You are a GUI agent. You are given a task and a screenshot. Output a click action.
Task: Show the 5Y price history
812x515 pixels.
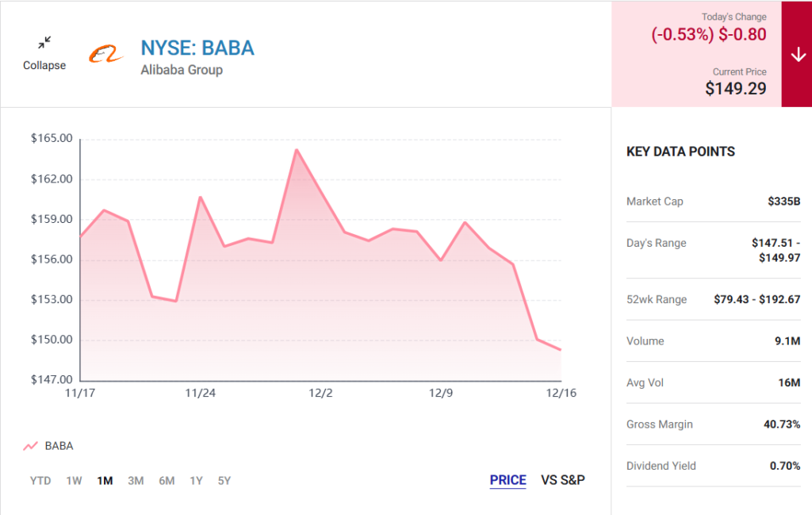(224, 480)
